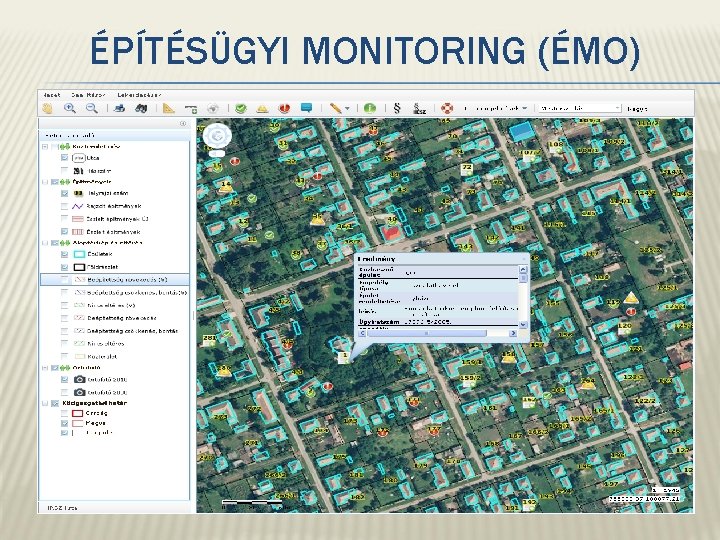The image size is (720, 540).
Task: Activate the zoom out magnifier
Action: tap(92, 108)
